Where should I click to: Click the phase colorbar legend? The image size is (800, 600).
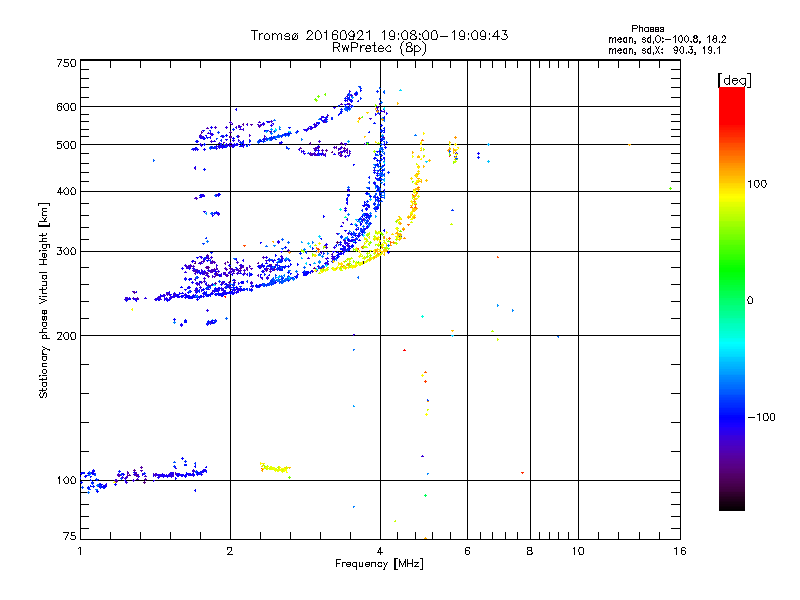click(732, 299)
